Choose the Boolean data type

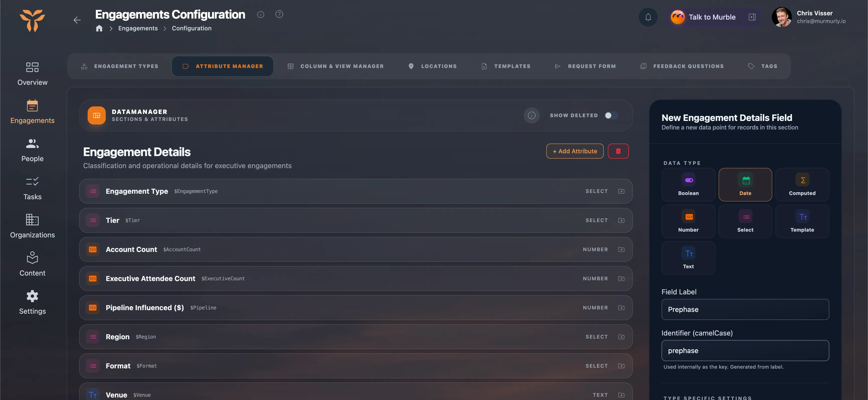tap(688, 185)
